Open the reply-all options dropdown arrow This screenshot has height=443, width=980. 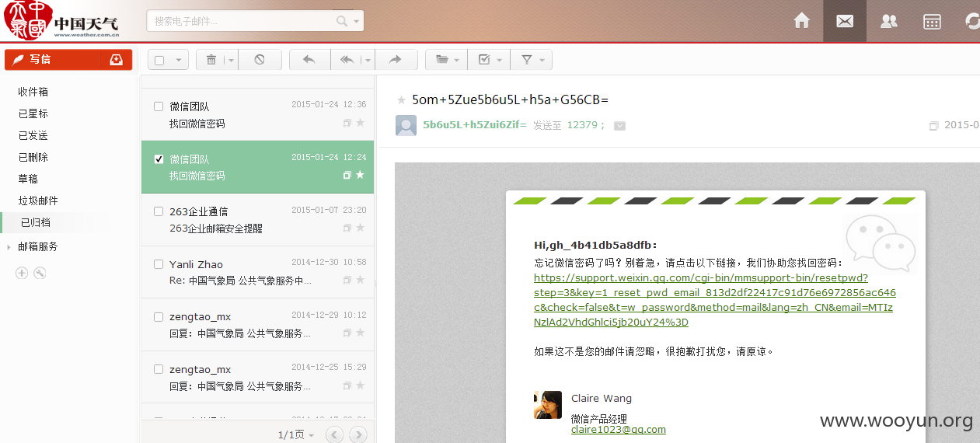tap(367, 61)
